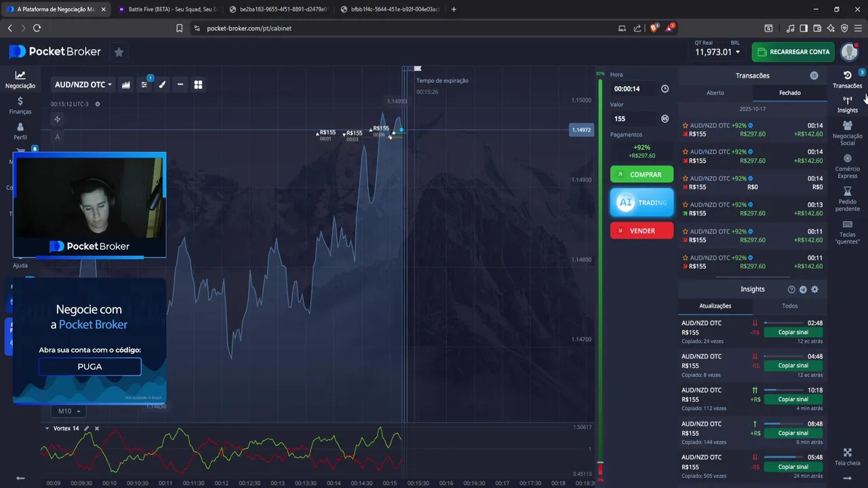This screenshot has width=868, height=488.
Task: Select the drawing brush tool
Action: pyautogui.click(x=162, y=85)
